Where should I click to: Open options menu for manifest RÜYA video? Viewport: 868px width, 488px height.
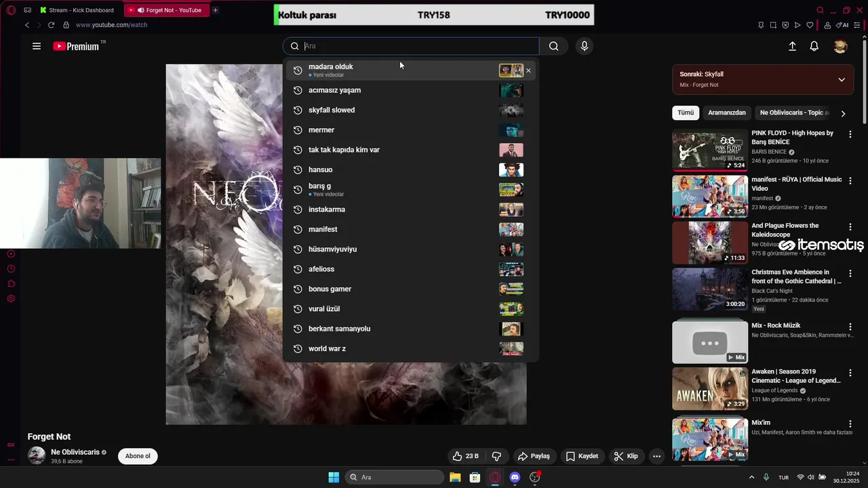click(850, 181)
